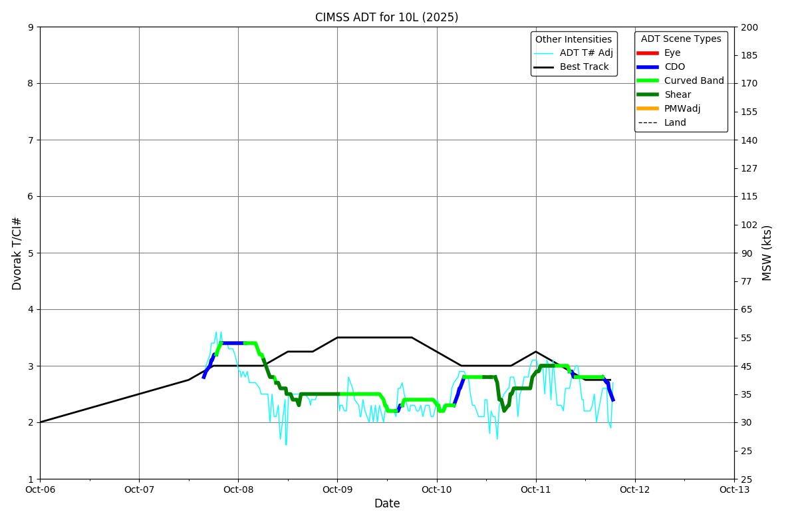The width and height of the screenshot is (798, 532).
Task: Click Dvorak axis tick label "6"
Action: pyautogui.click(x=31, y=197)
